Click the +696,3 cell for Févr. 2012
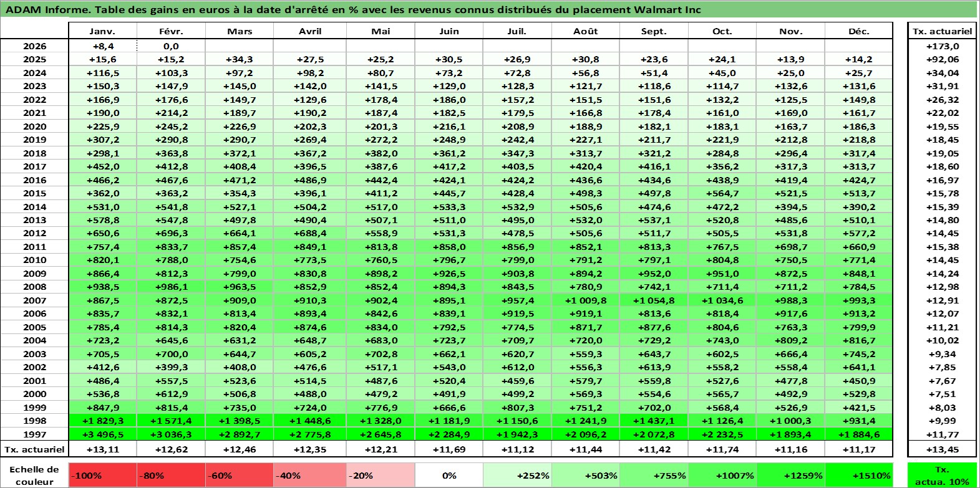980x488 pixels. (171, 233)
